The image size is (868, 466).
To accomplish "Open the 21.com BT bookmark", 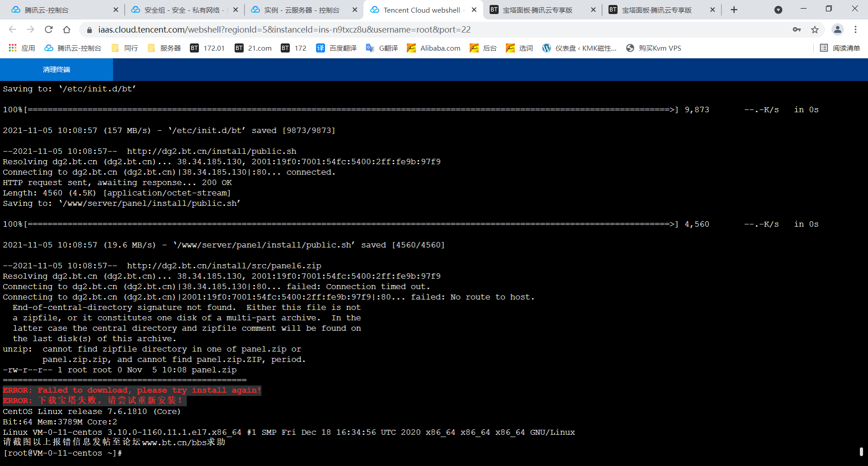I will click(x=253, y=48).
